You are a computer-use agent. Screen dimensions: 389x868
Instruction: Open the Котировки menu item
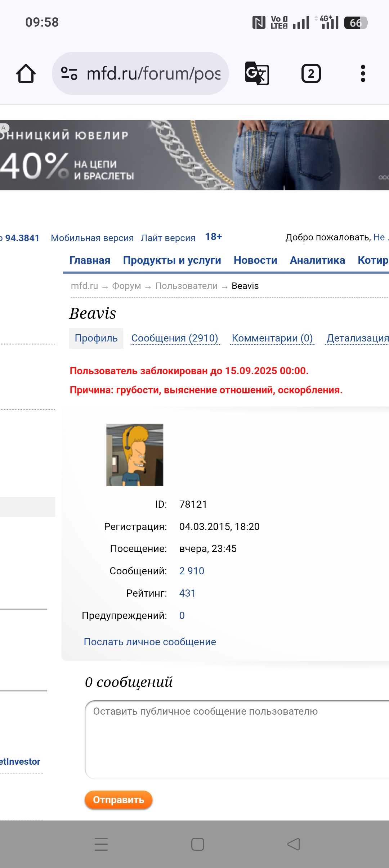373,260
